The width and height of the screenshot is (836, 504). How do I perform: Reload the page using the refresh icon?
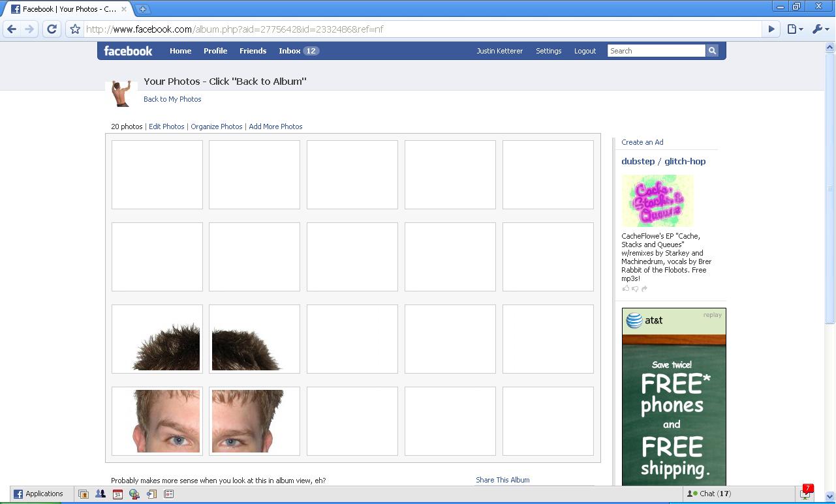click(52, 29)
